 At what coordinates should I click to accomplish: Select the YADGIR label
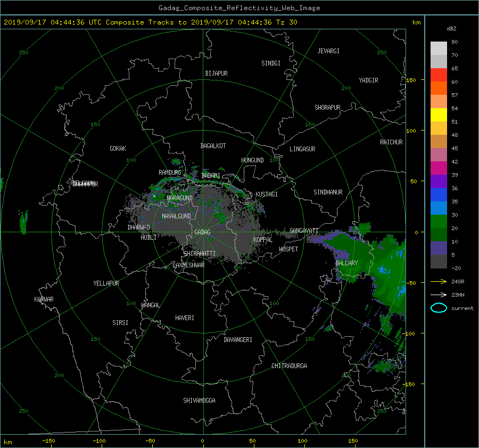[368, 80]
